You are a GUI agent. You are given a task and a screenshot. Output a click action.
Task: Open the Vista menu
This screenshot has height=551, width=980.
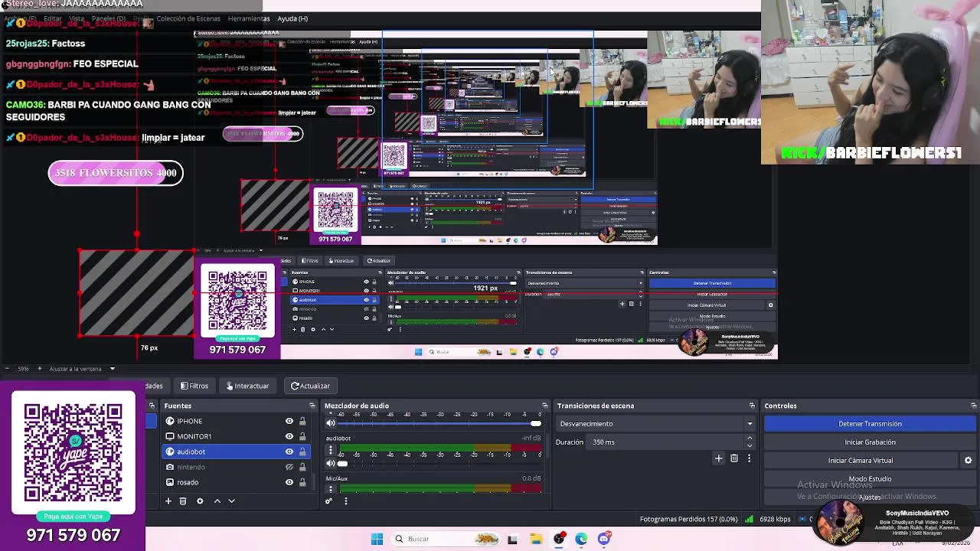click(x=77, y=18)
